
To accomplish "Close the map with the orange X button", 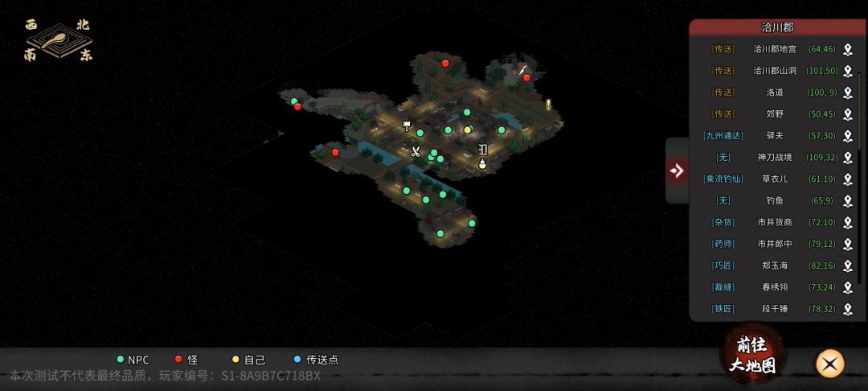I will pos(829,364).
